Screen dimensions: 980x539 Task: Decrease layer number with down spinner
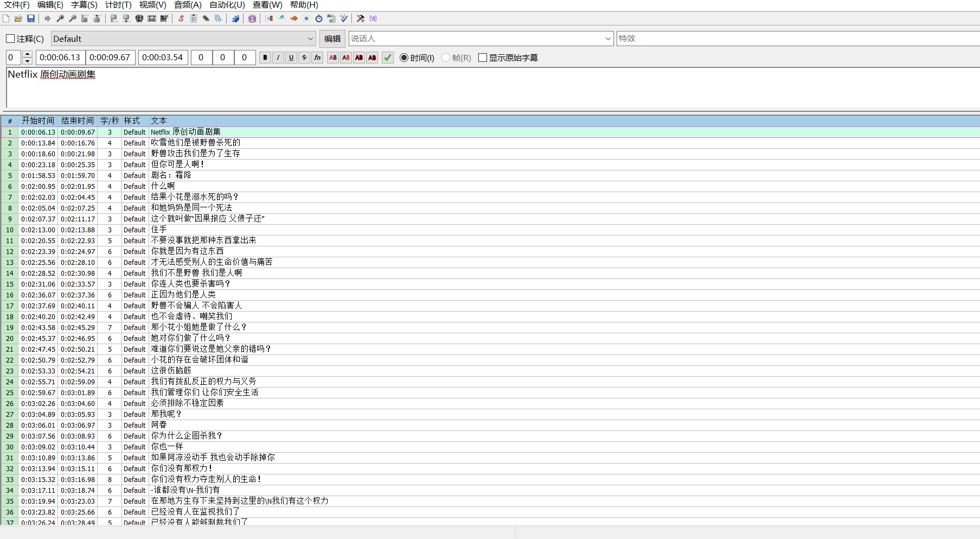coord(28,61)
